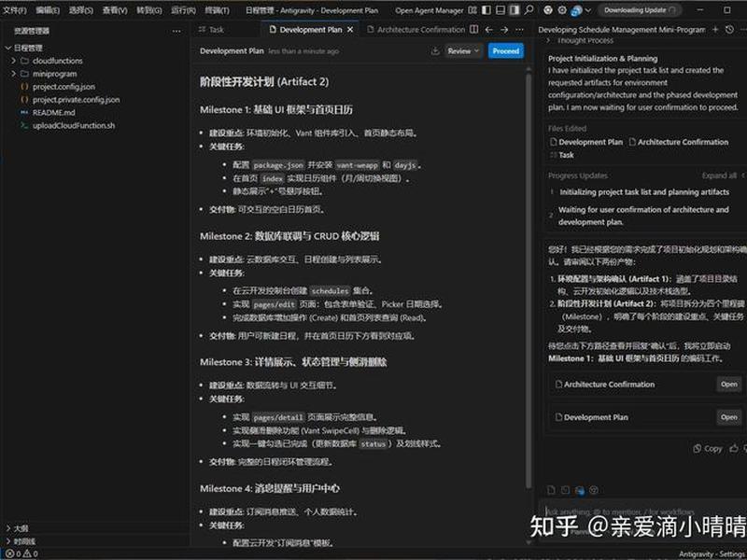This screenshot has width=747, height=560.
Task: Open the 转到(G) menu
Action: pyautogui.click(x=149, y=10)
